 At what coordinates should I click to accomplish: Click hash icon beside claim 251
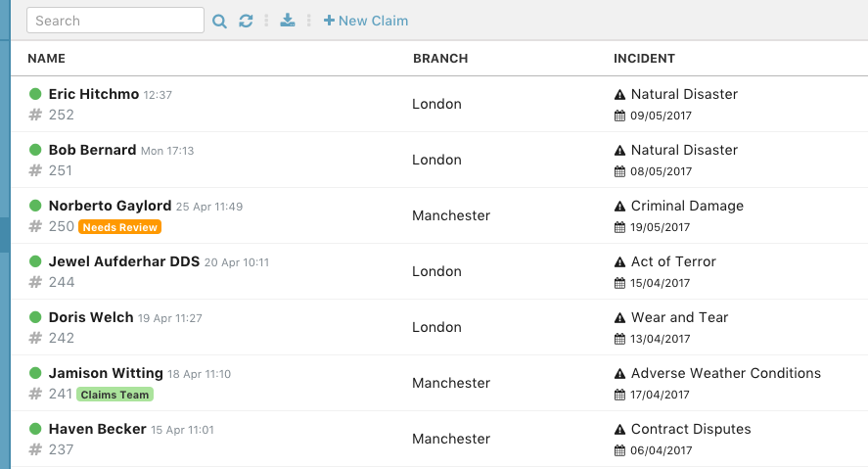(x=35, y=170)
